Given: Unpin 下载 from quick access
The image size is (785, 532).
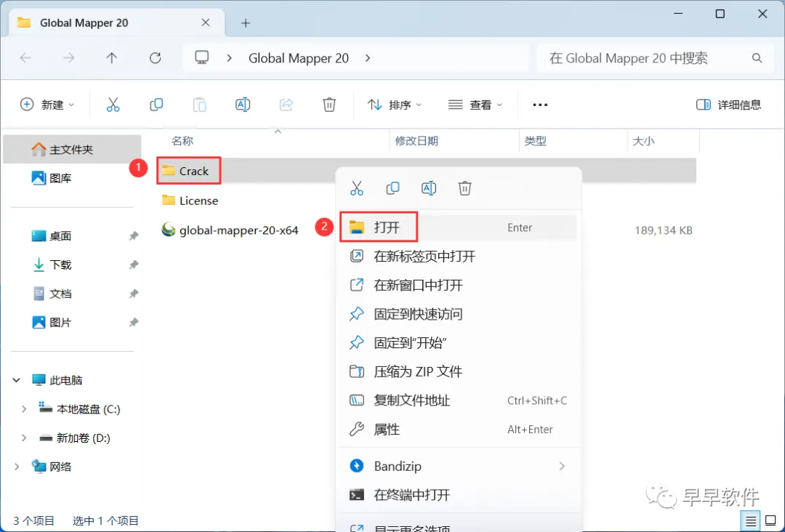Looking at the screenshot, I should tap(134, 265).
